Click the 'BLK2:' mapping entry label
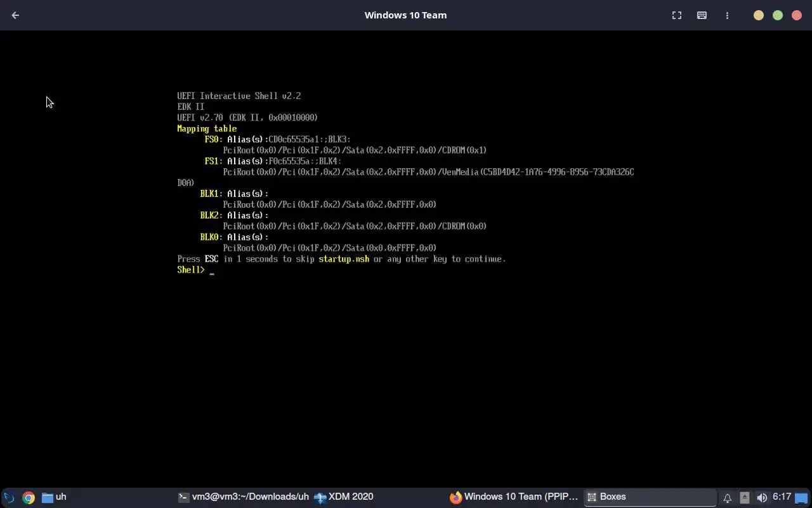This screenshot has height=508, width=812. [x=211, y=215]
